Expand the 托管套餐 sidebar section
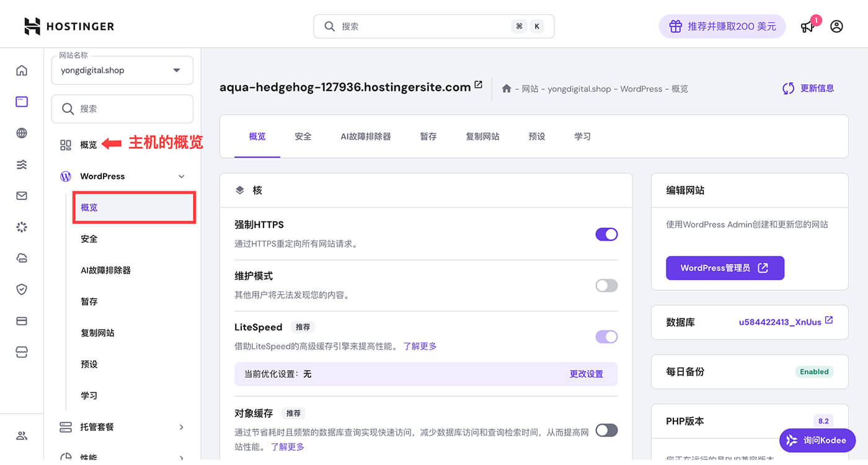Viewport: 868px width, 465px height. tap(181, 427)
